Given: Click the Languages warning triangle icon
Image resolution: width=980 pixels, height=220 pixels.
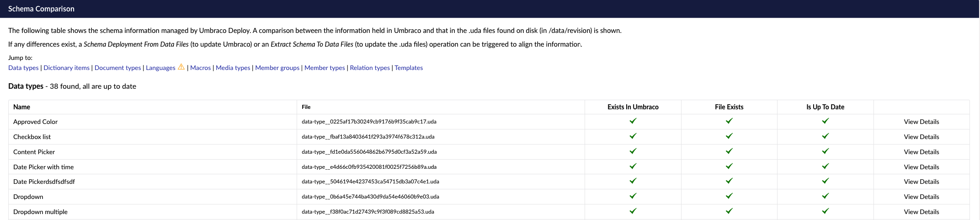Looking at the screenshot, I should 181,67.
